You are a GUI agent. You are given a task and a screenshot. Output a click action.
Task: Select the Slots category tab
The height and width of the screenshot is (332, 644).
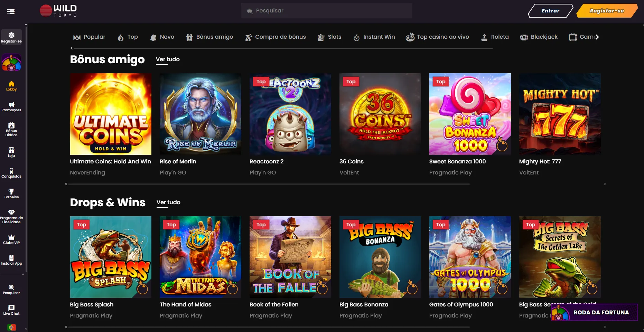click(x=329, y=37)
